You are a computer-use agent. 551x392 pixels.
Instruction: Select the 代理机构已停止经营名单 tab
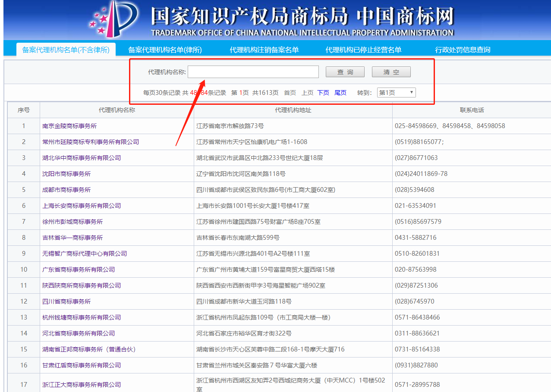[x=364, y=50]
